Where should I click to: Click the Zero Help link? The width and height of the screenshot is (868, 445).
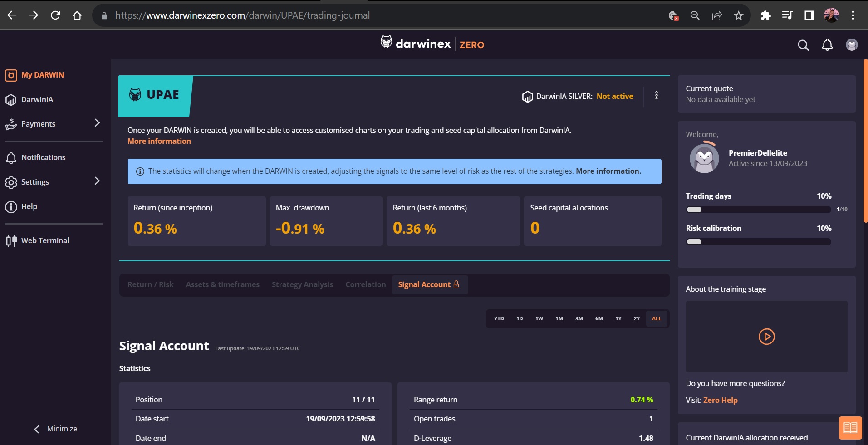[x=720, y=400]
